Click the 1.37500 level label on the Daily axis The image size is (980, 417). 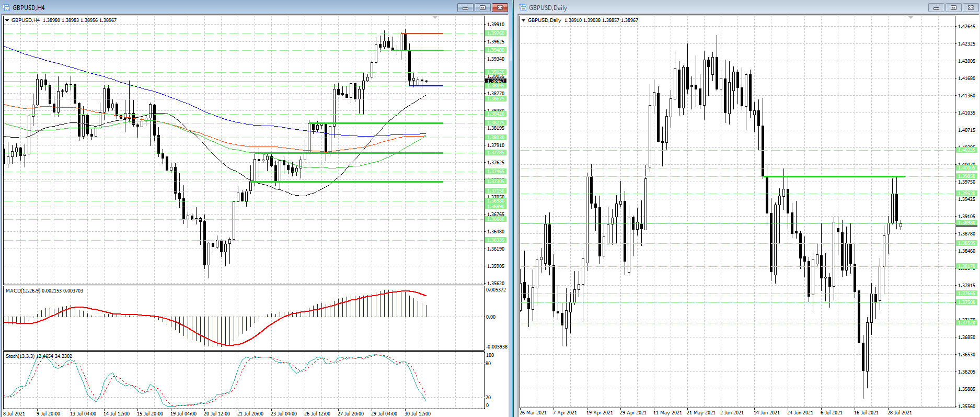966,302
